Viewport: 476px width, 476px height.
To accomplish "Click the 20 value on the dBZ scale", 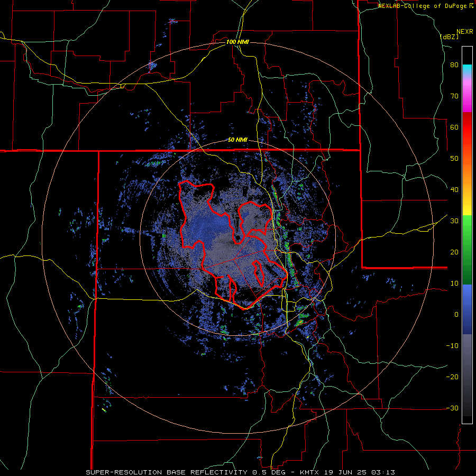I will tap(454, 252).
